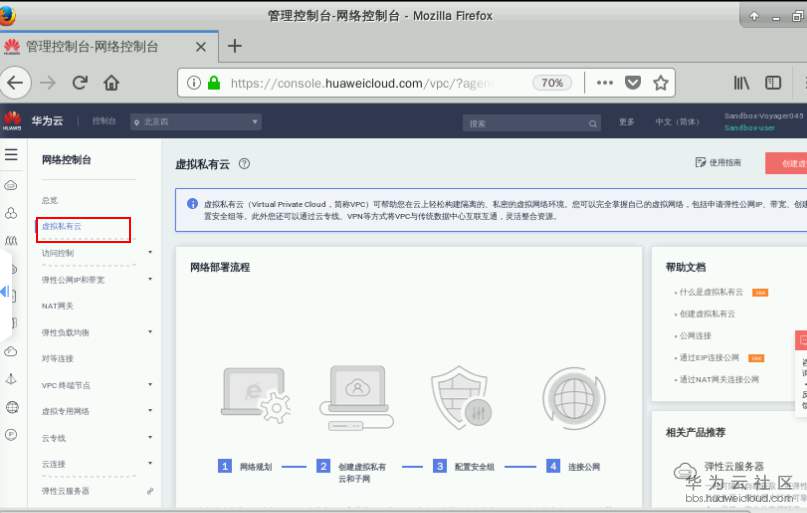The width and height of the screenshot is (807, 513).
Task: Click the globe illustration for 连接公网
Action: pos(574,398)
